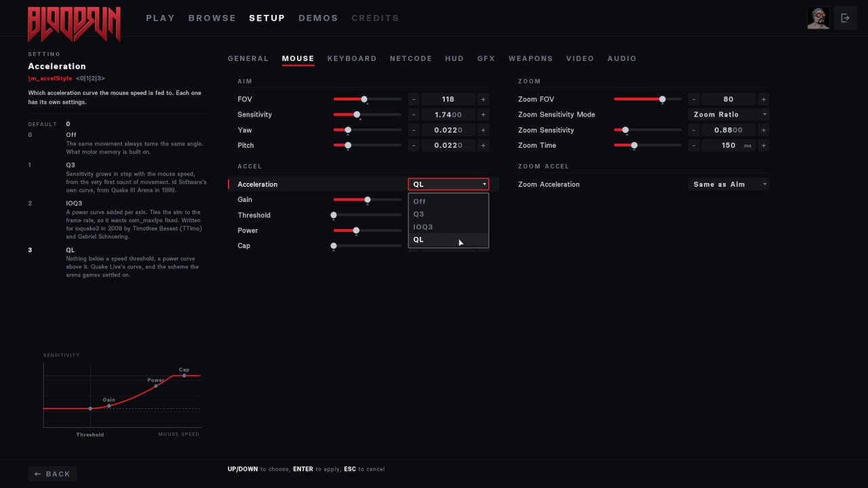This screenshot has width=868, height=488.
Task: Switch to the KEYBOARD tab
Action: click(x=352, y=59)
